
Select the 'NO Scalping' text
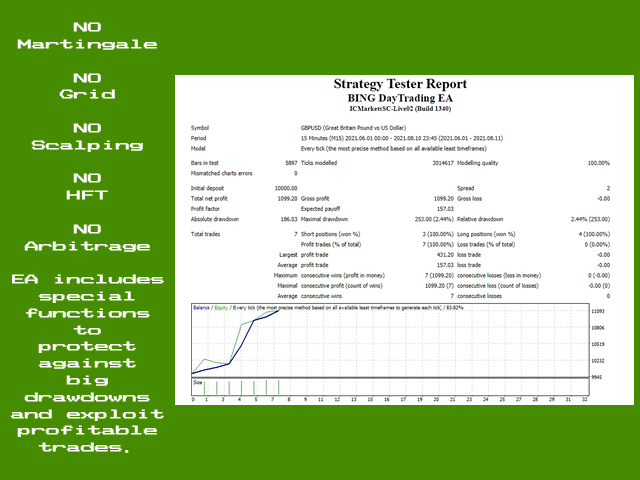pyautogui.click(x=87, y=137)
